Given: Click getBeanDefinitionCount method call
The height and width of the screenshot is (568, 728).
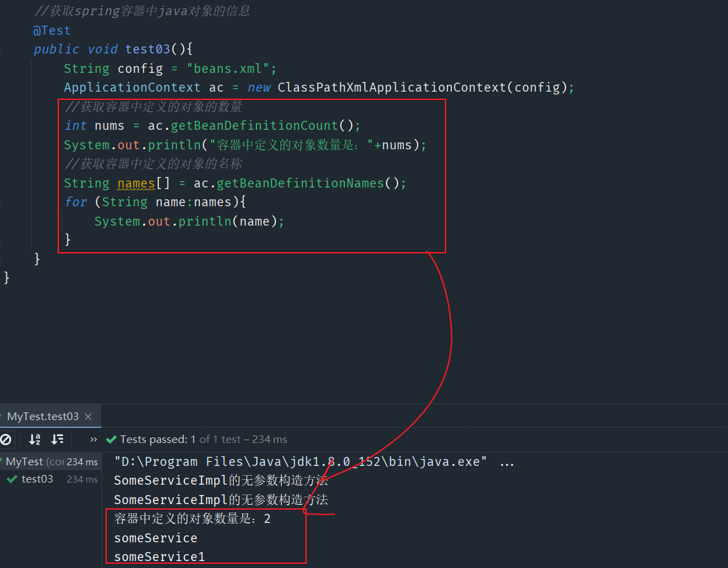Looking at the screenshot, I should click(255, 126).
